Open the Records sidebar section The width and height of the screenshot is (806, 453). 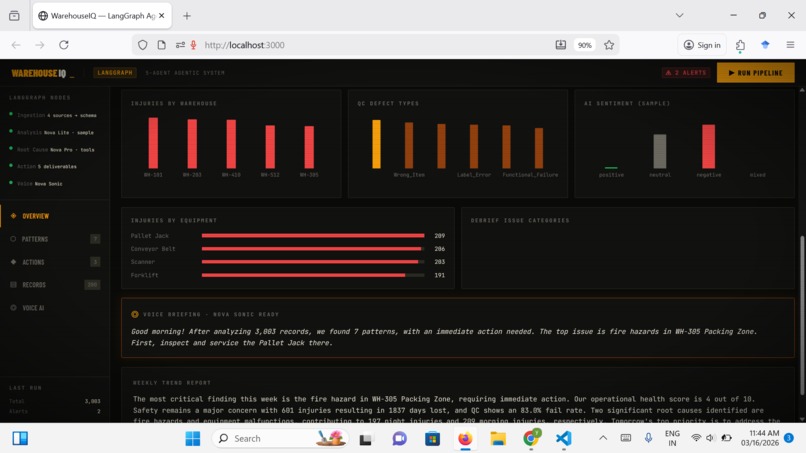click(x=55, y=285)
